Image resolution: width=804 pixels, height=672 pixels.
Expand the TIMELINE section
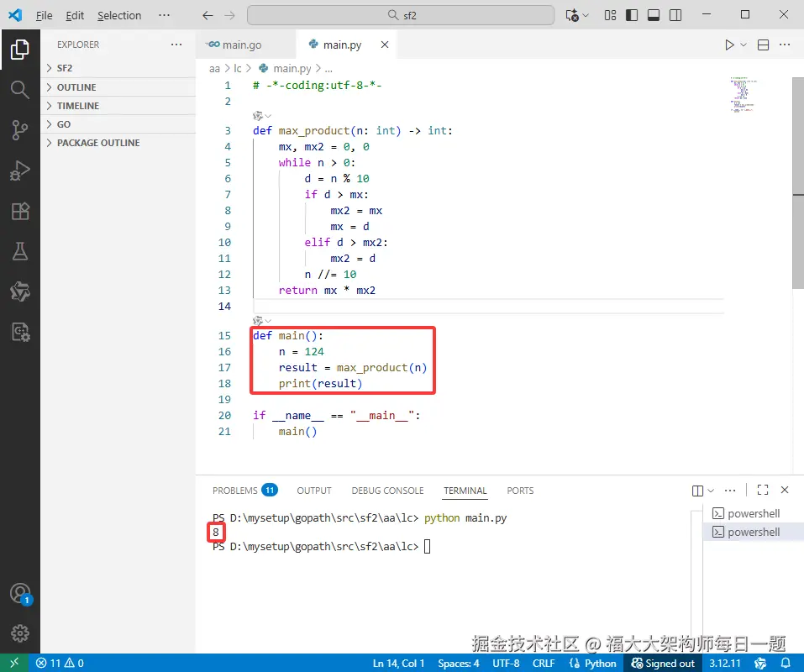pyautogui.click(x=118, y=106)
